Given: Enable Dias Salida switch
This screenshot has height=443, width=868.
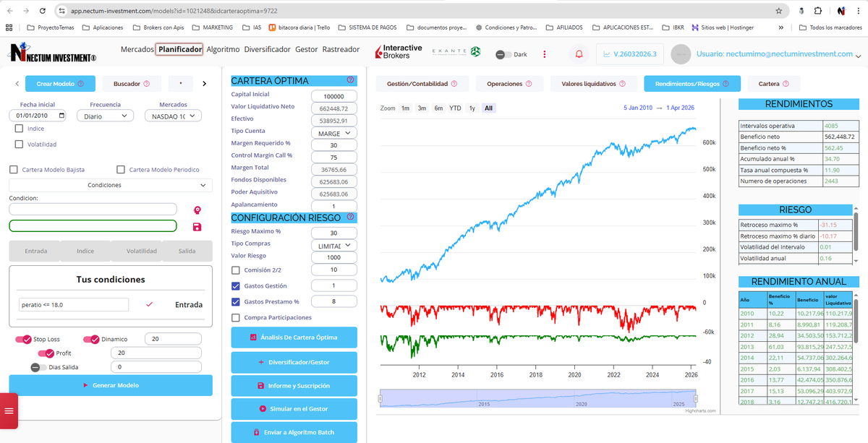Looking at the screenshot, I should pyautogui.click(x=38, y=367).
